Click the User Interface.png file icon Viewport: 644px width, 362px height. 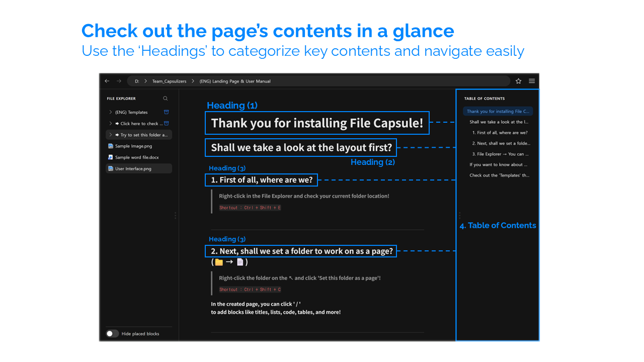coord(111,168)
